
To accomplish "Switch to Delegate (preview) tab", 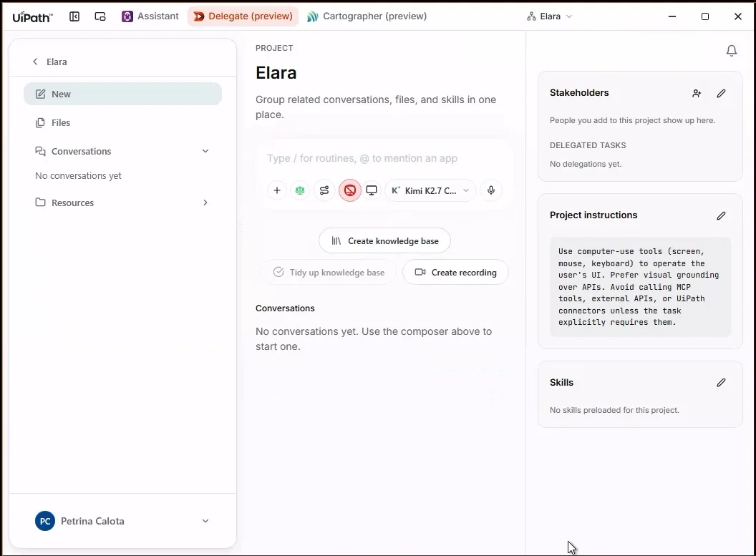I will [243, 16].
